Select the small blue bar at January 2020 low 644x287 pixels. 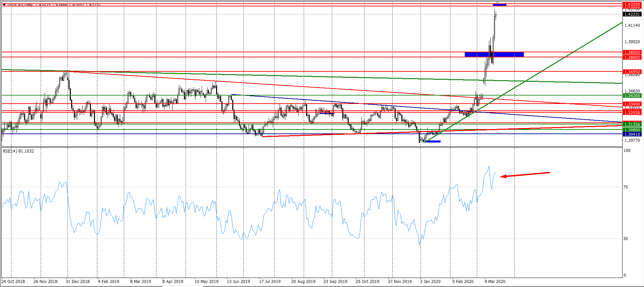click(x=433, y=141)
